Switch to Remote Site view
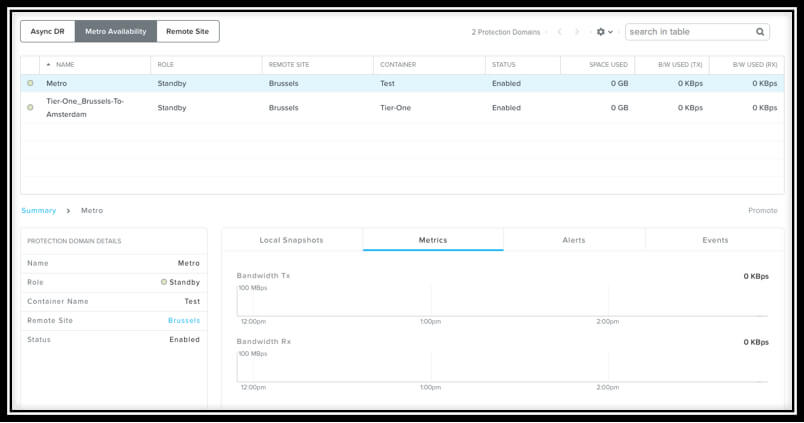Viewport: 804px width, 423px height. point(187,31)
